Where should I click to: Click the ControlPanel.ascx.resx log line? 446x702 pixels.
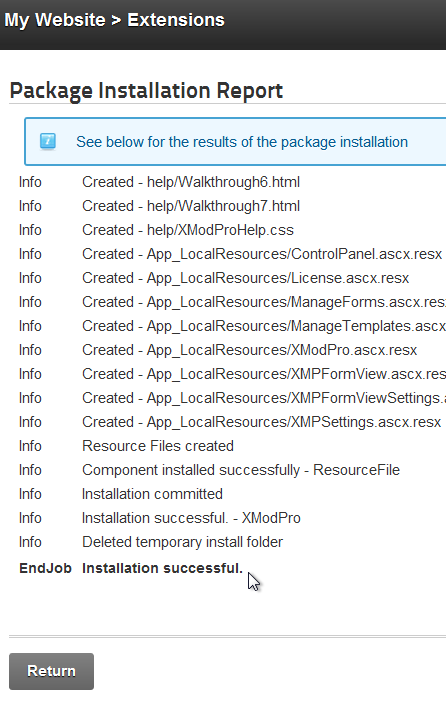tap(262, 254)
